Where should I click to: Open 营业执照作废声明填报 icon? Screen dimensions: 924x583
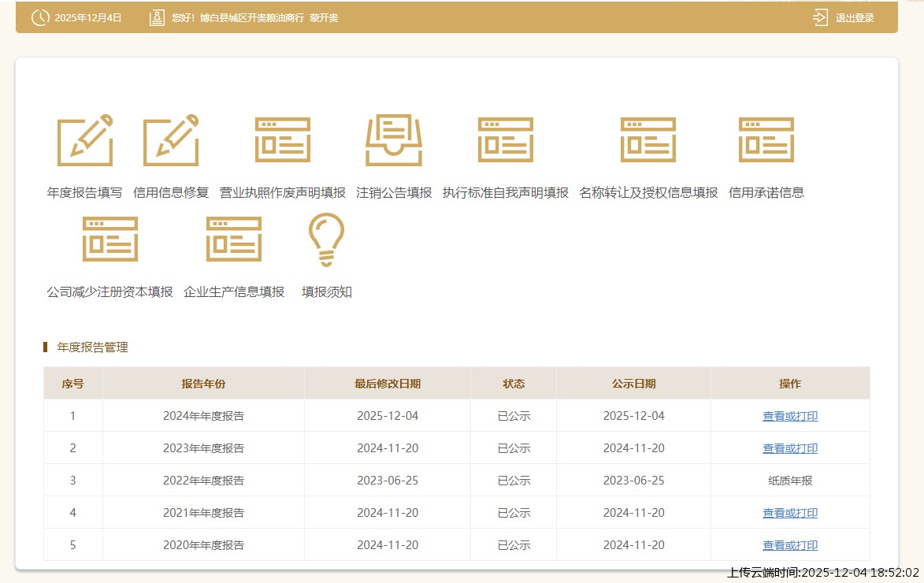pyautogui.click(x=283, y=140)
